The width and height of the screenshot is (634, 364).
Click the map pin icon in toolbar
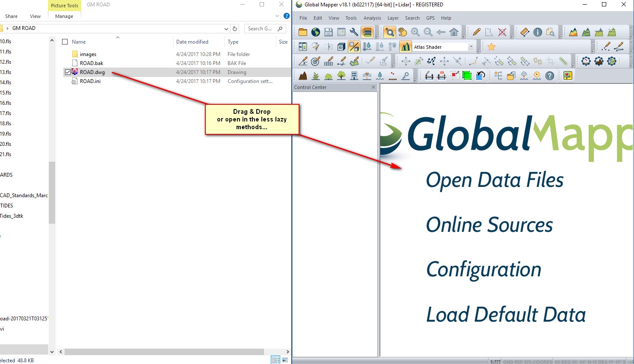(x=568, y=76)
